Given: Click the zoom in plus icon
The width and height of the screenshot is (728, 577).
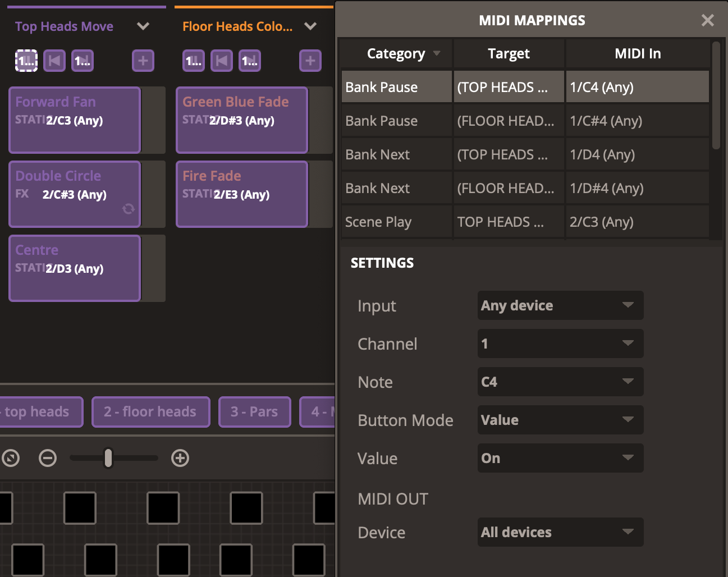Looking at the screenshot, I should (180, 459).
